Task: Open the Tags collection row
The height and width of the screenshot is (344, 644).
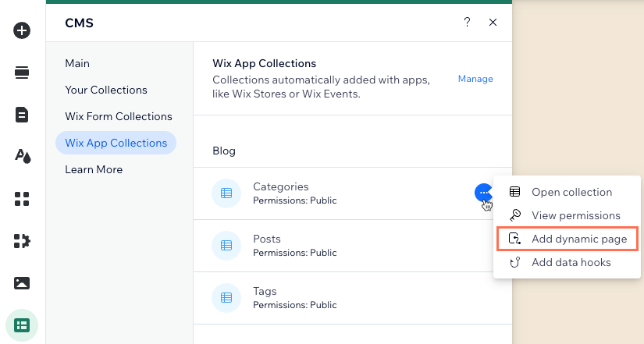Action: [352, 298]
